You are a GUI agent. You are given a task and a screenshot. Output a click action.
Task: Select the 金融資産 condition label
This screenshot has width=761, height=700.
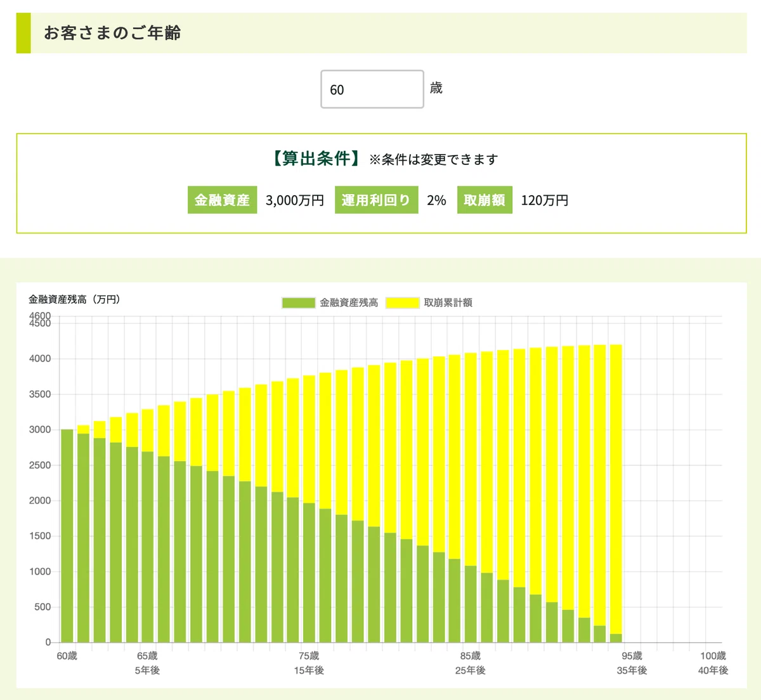point(222,200)
